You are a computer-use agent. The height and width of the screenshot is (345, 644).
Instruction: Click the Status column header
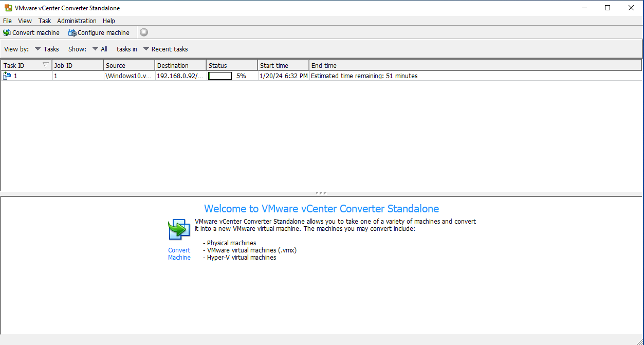click(232, 65)
